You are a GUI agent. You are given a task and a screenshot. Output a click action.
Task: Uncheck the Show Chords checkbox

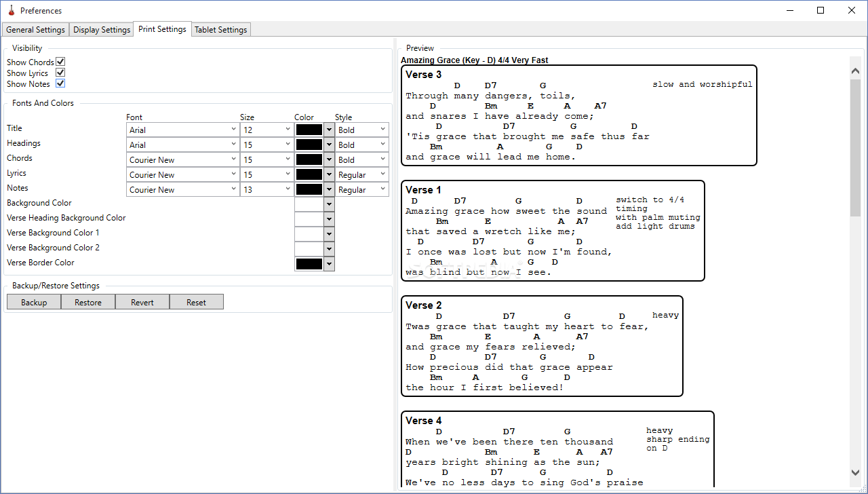[60, 62]
